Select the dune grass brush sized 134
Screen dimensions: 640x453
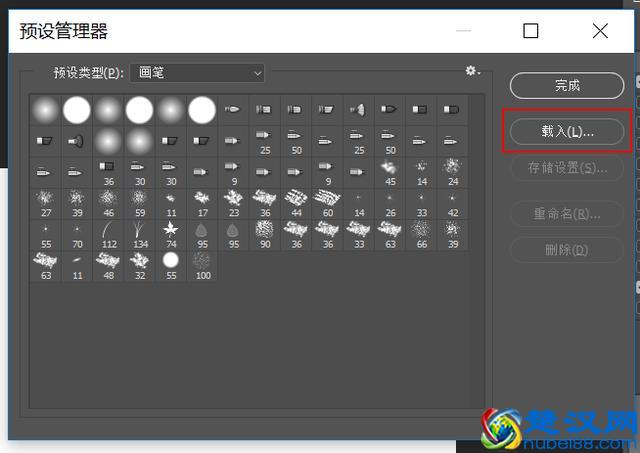[140, 235]
